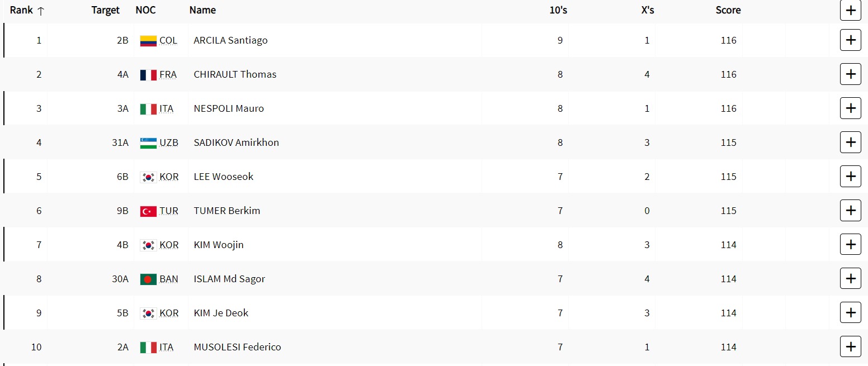The width and height of the screenshot is (868, 366).
Task: Click Korea flag beside LEE Wooseok
Action: pos(148,177)
